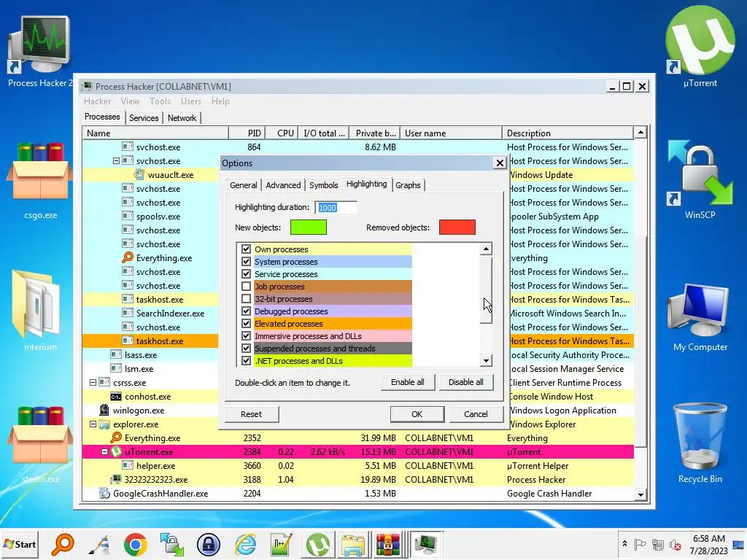The height and width of the screenshot is (560, 747).
Task: Open Google Chrome from the taskbar
Action: pos(135,544)
